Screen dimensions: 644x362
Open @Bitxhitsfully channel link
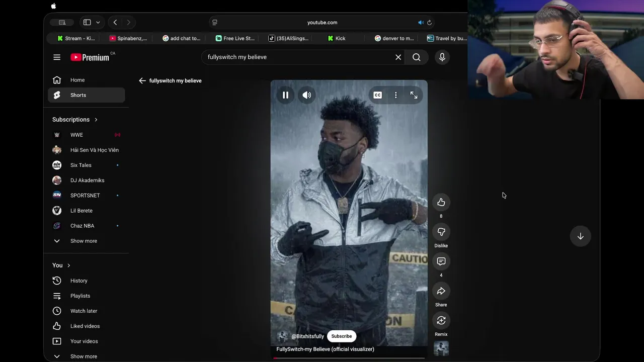click(308, 336)
